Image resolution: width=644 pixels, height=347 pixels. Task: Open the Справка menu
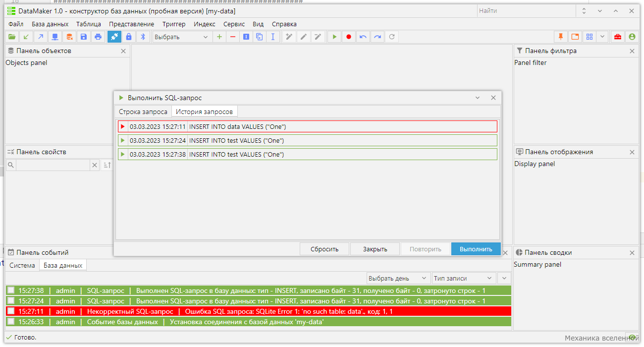[x=284, y=24]
